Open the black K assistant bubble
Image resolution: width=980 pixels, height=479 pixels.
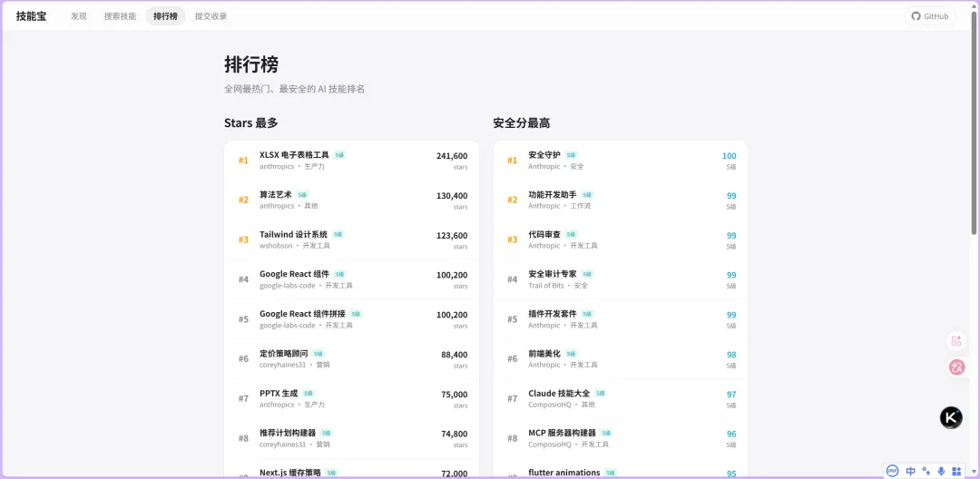[951, 417]
